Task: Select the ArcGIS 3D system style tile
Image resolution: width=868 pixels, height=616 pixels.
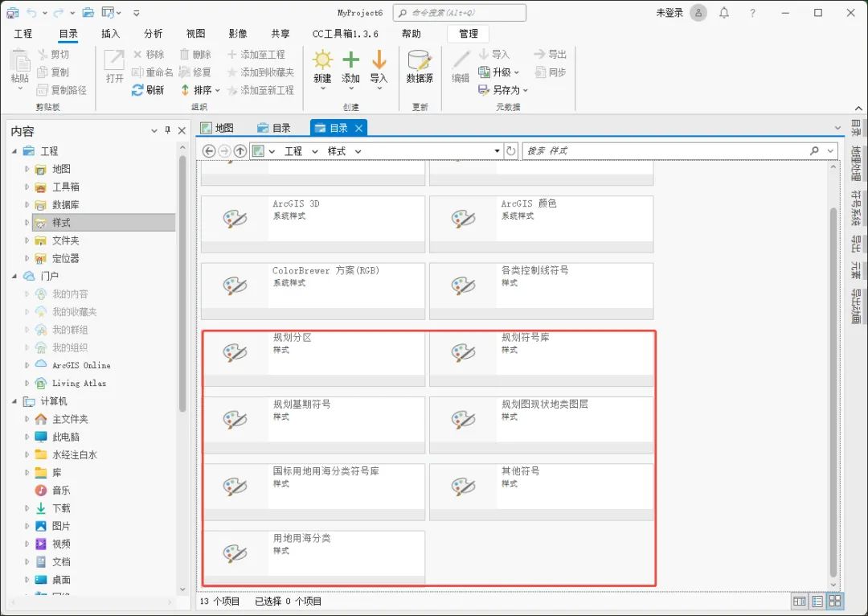Action: 313,224
